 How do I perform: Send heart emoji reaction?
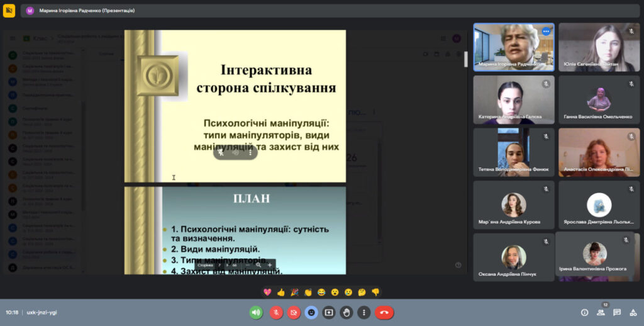(267, 292)
